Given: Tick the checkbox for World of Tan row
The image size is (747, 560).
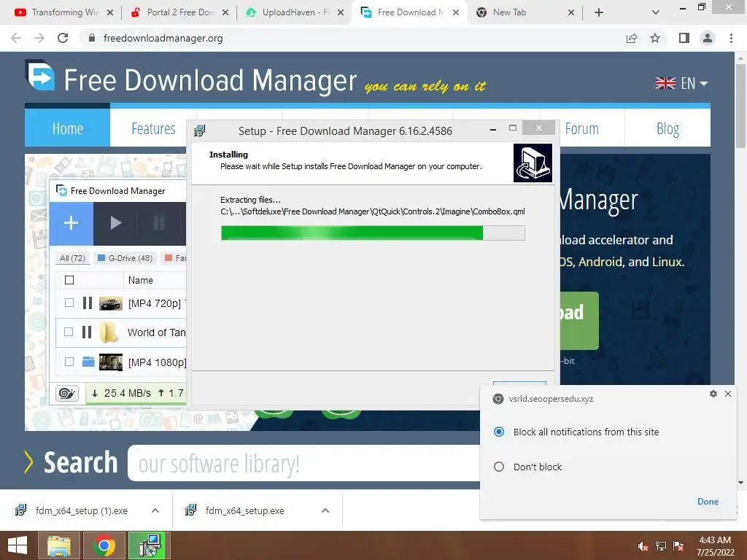Looking at the screenshot, I should tap(69, 332).
